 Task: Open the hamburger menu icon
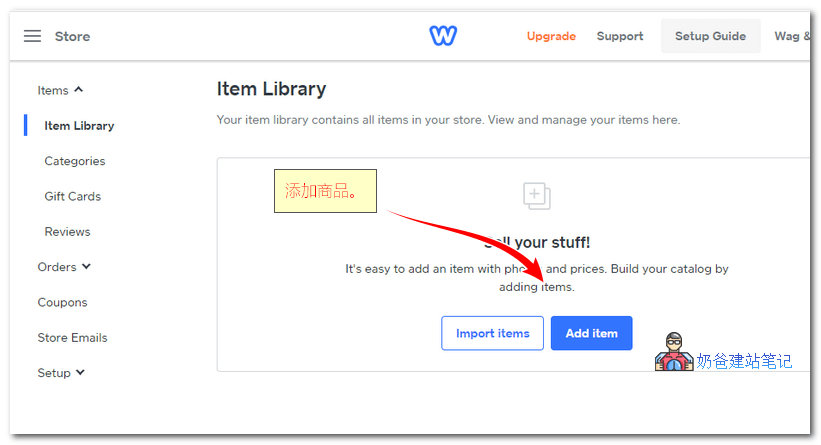33,36
